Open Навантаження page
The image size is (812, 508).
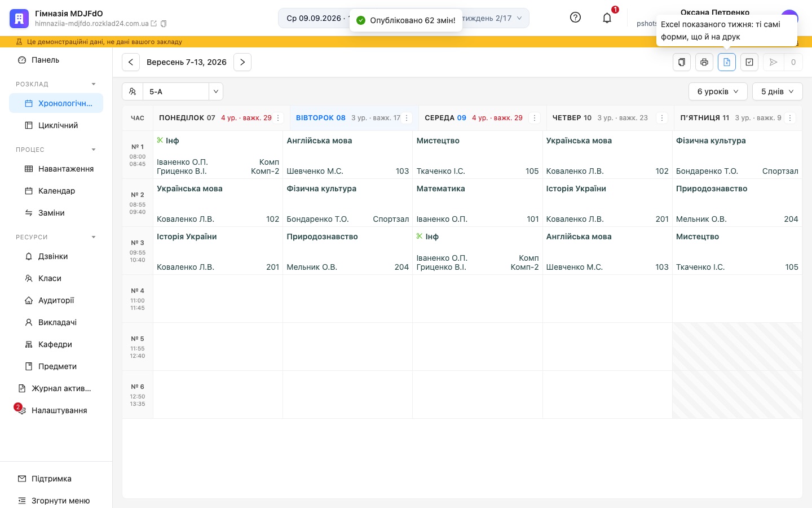pyautogui.click(x=56, y=169)
